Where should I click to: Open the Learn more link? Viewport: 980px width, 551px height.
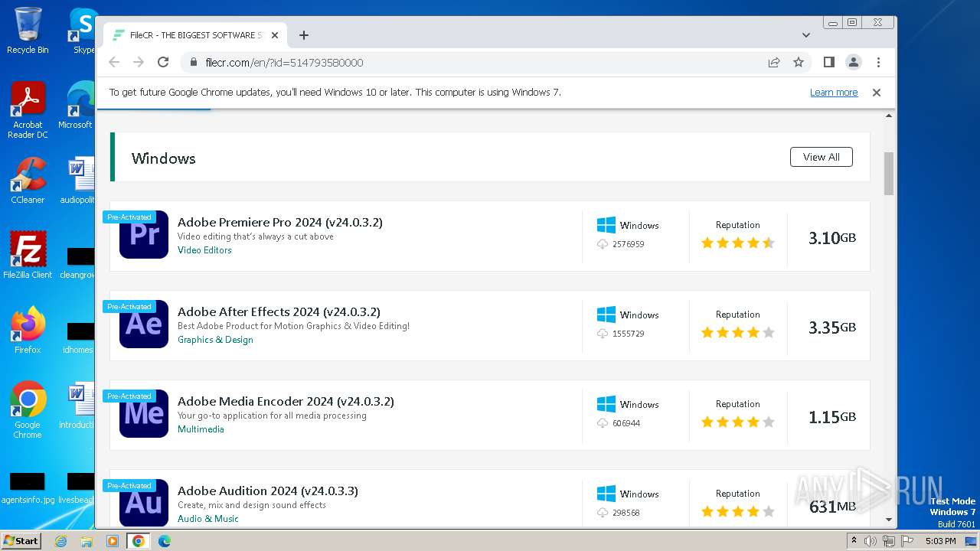(834, 92)
